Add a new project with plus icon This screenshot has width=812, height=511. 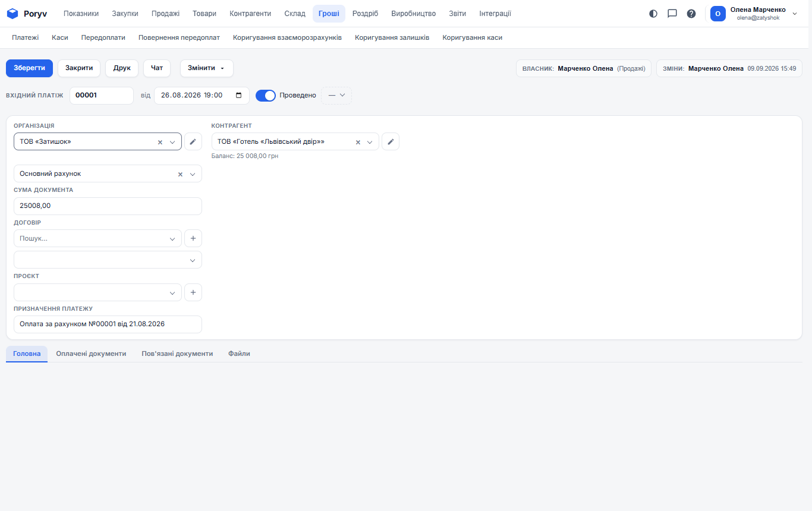[x=193, y=292]
